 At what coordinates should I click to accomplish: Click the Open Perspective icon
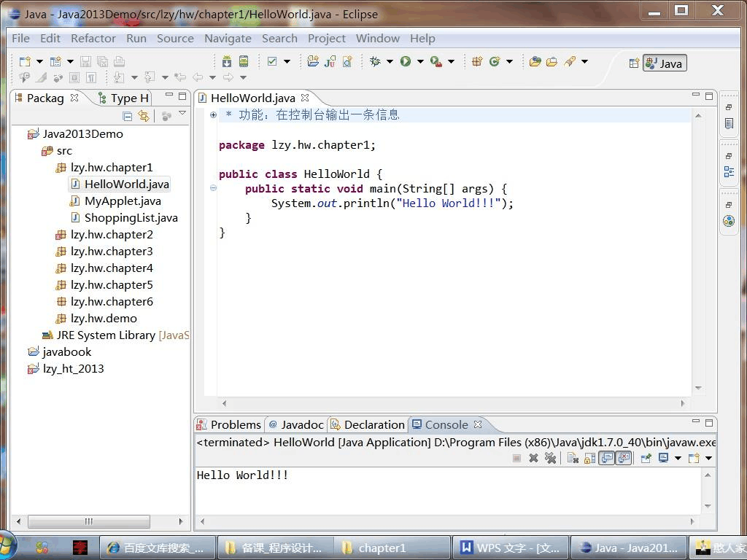coord(634,63)
